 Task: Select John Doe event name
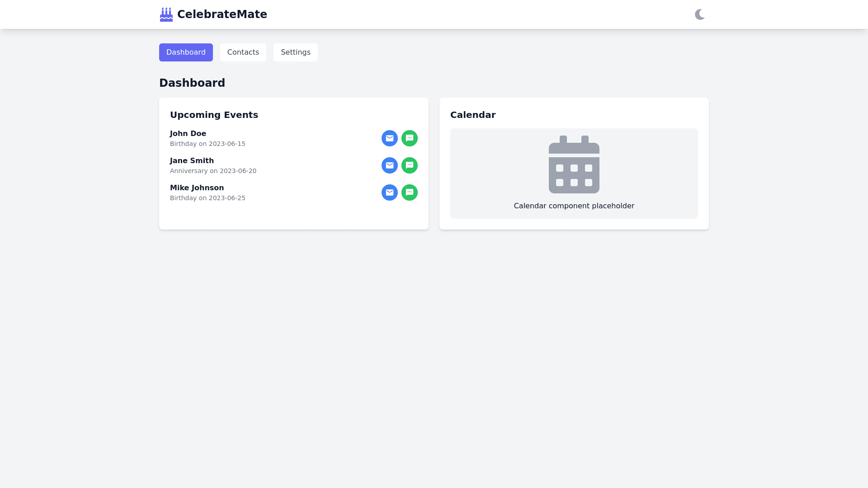pos(188,134)
